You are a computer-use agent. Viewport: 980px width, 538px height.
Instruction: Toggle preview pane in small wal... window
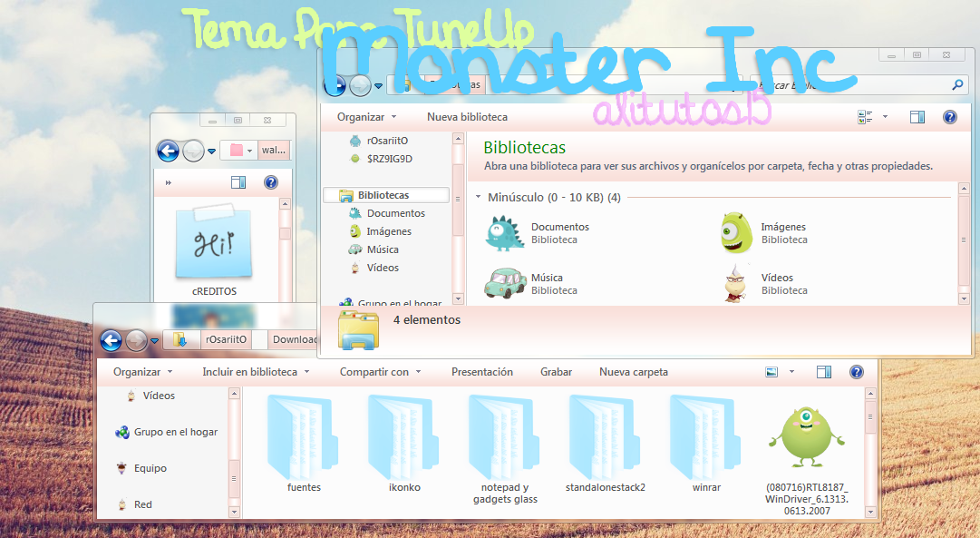pos(238,182)
